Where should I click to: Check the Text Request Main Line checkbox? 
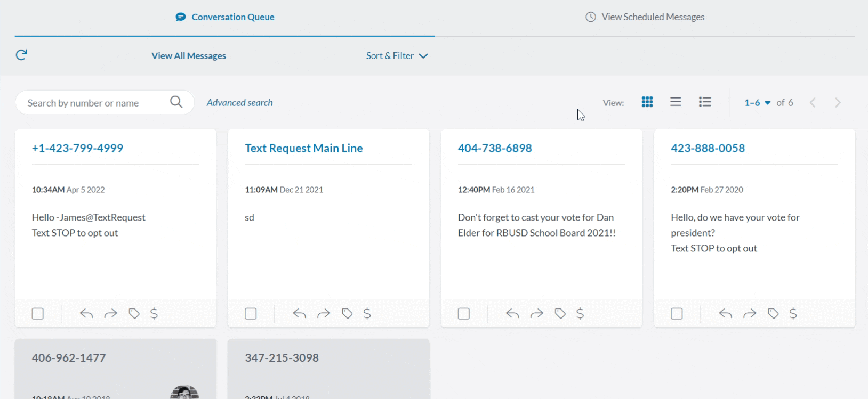(x=251, y=314)
